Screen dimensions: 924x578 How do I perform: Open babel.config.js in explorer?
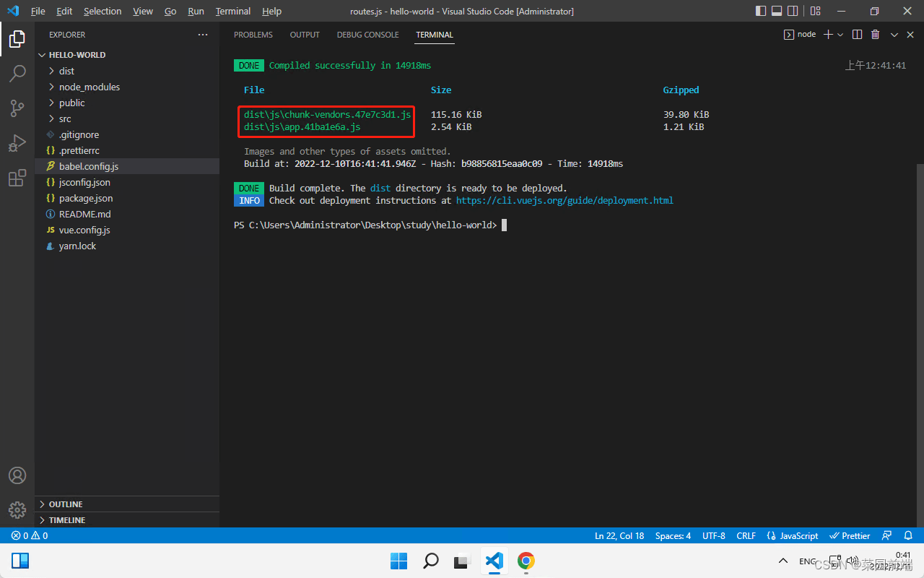click(127, 166)
